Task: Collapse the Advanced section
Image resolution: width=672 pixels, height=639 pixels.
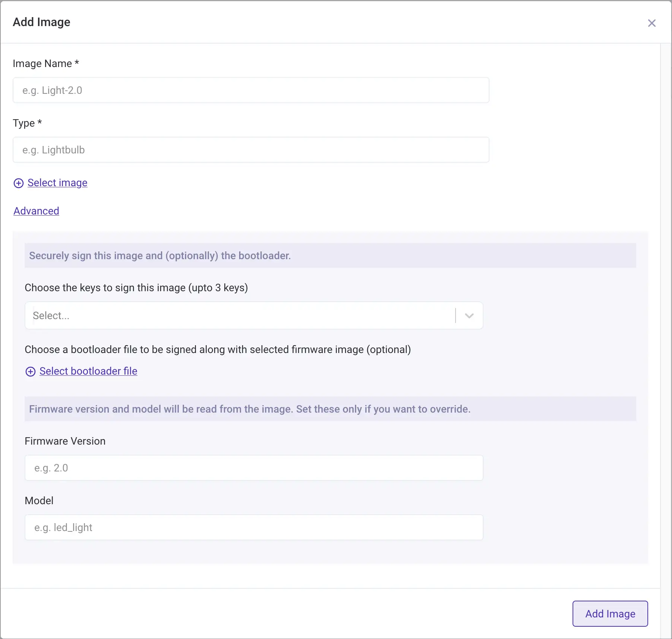Action: (36, 211)
